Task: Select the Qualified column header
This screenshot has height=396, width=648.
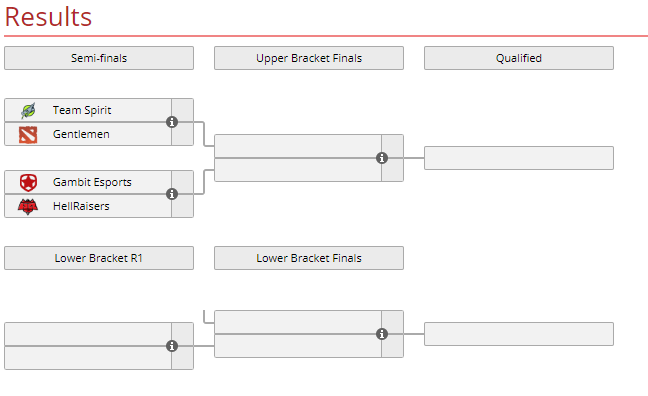Action: 519,58
